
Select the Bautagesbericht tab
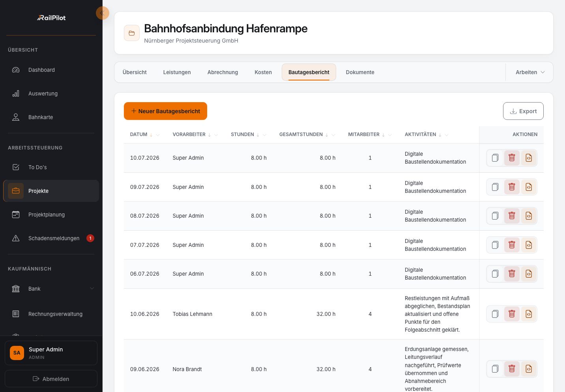(309, 72)
